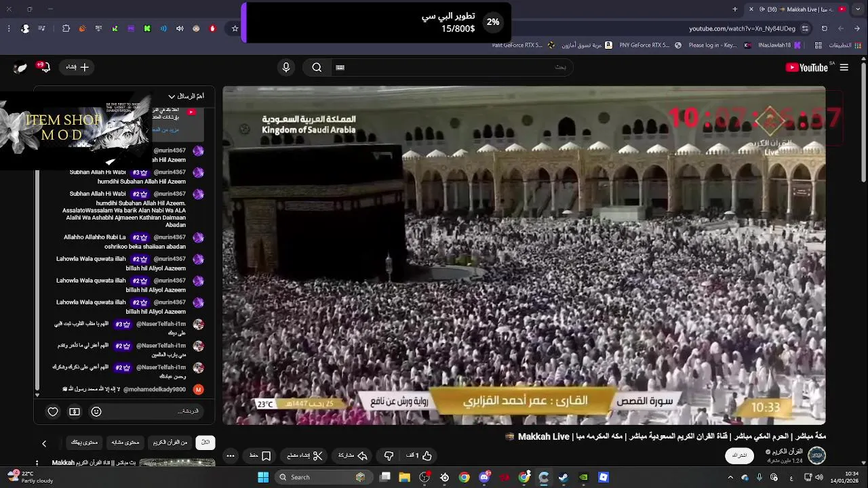Open the YouTube hamburger guide menu
The height and width of the screenshot is (488, 868).
click(x=844, y=67)
